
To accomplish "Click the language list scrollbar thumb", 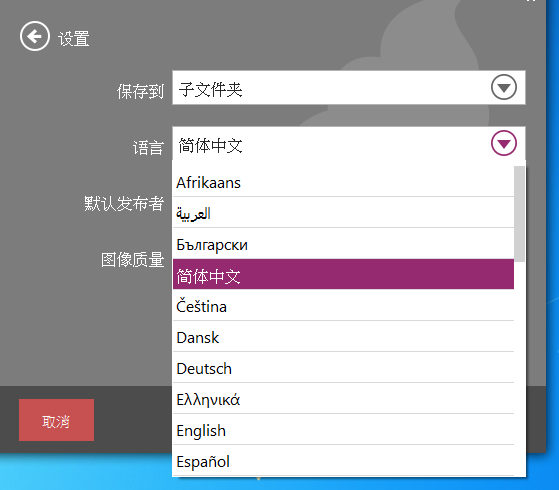I will point(519,214).
